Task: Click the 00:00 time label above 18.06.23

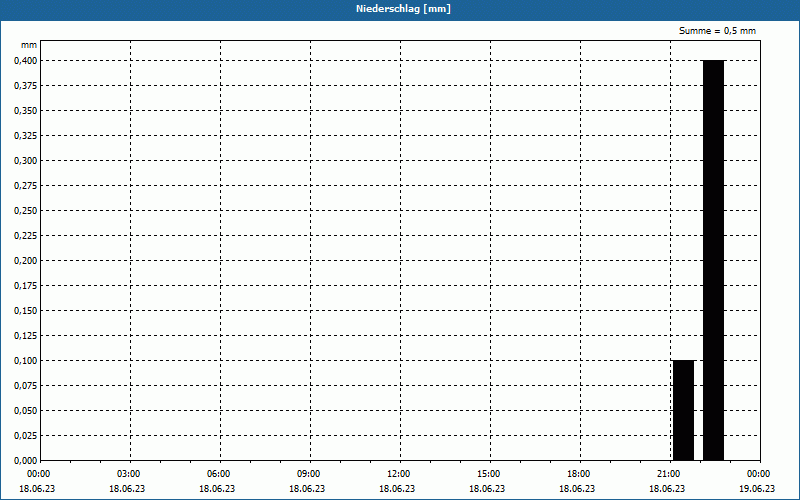Action: [x=38, y=474]
